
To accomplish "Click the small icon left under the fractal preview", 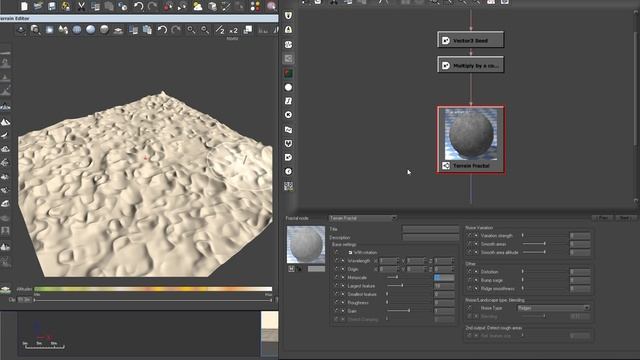I will [x=291, y=269].
